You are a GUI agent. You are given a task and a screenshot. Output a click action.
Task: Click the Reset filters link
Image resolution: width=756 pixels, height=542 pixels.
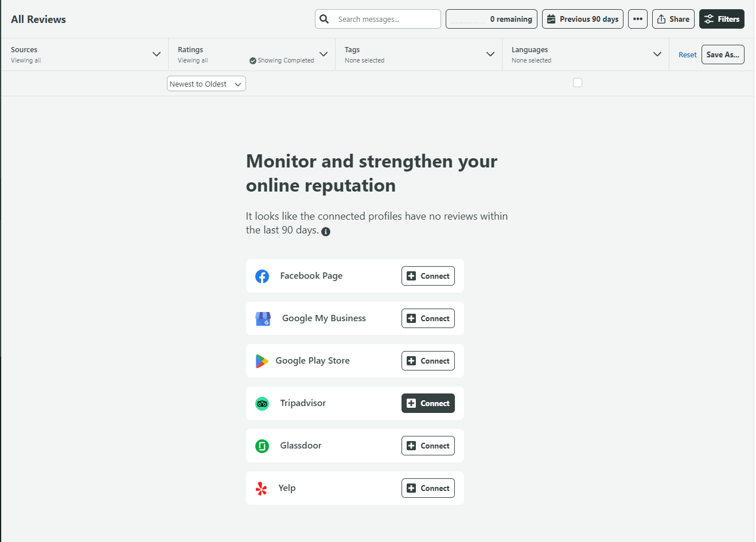point(687,55)
